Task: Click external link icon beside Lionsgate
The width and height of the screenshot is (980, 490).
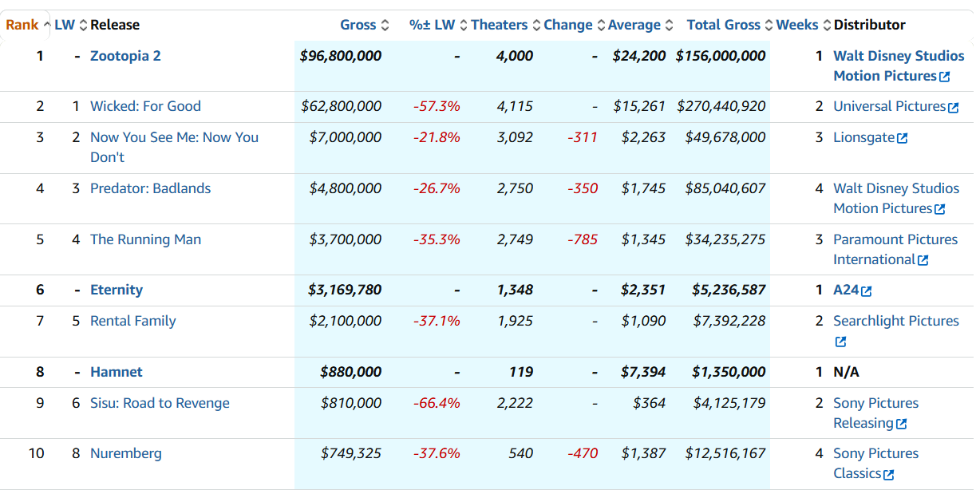Action: coord(902,138)
